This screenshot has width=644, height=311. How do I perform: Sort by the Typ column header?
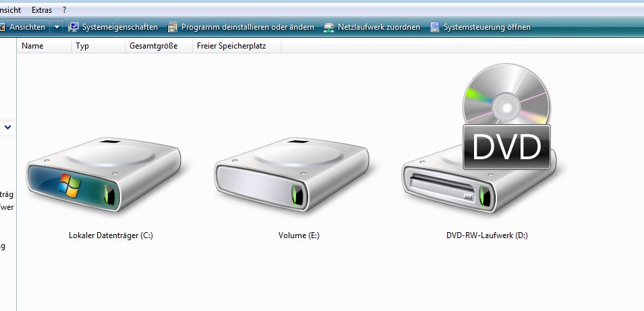tap(98, 46)
